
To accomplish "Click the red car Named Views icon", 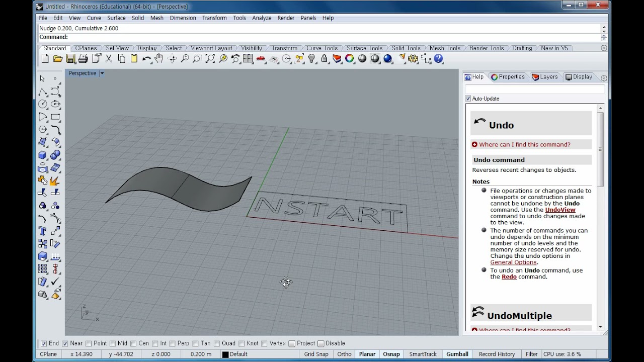I will [x=261, y=59].
